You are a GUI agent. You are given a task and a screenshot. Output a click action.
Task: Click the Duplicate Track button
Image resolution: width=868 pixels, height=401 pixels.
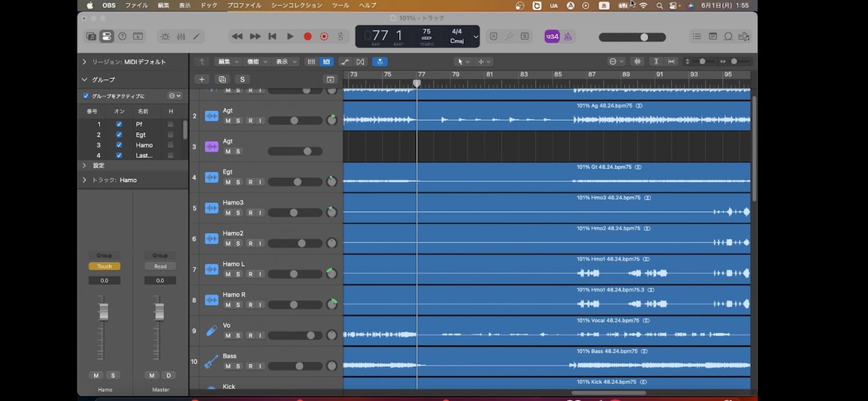tap(222, 80)
